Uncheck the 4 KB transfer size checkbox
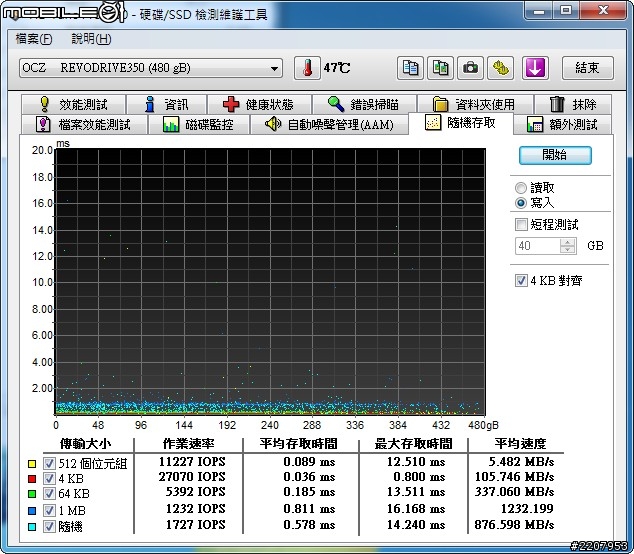The height and width of the screenshot is (554, 634). coord(49,478)
